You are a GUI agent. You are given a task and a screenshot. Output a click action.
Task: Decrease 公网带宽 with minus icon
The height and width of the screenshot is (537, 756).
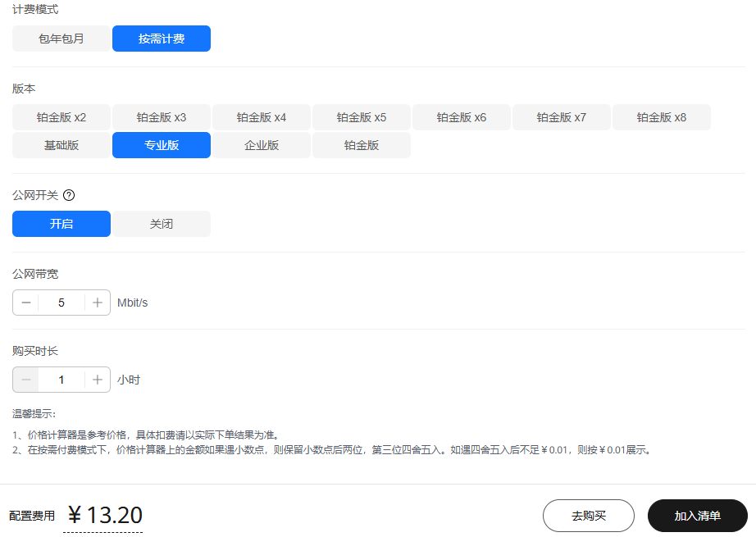click(x=26, y=303)
